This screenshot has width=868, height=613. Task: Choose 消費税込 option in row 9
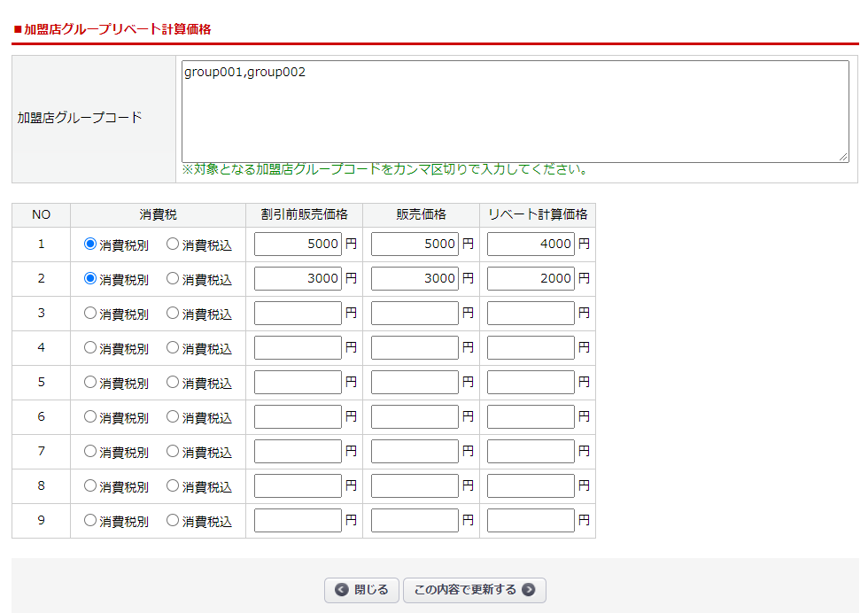click(173, 520)
